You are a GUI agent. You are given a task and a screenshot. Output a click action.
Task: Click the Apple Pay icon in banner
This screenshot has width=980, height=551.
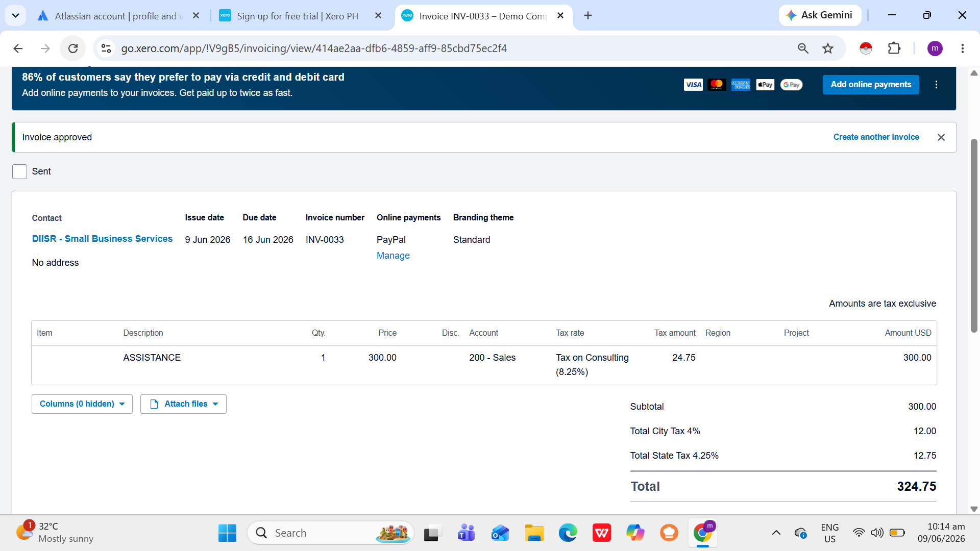tap(765, 85)
